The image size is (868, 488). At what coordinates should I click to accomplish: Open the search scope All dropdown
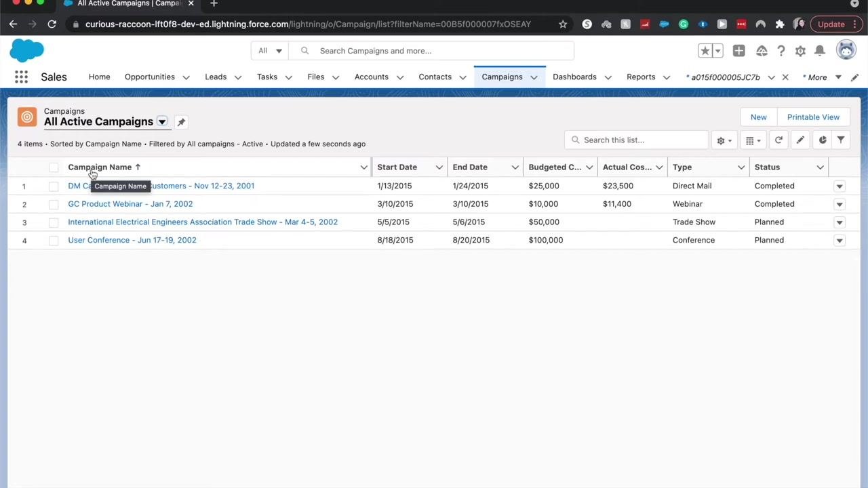tap(269, 51)
